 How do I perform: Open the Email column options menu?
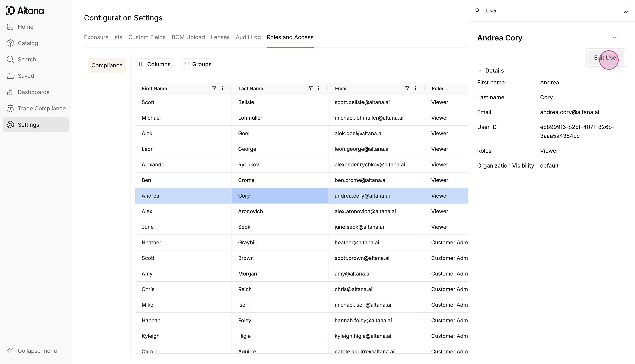click(415, 88)
